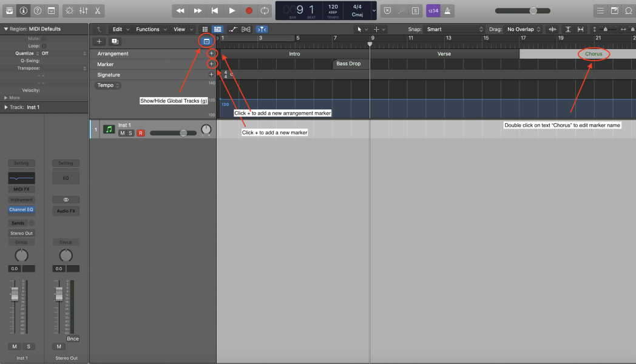Start recording with the red Record button
This screenshot has width=636, height=364.
point(249,10)
